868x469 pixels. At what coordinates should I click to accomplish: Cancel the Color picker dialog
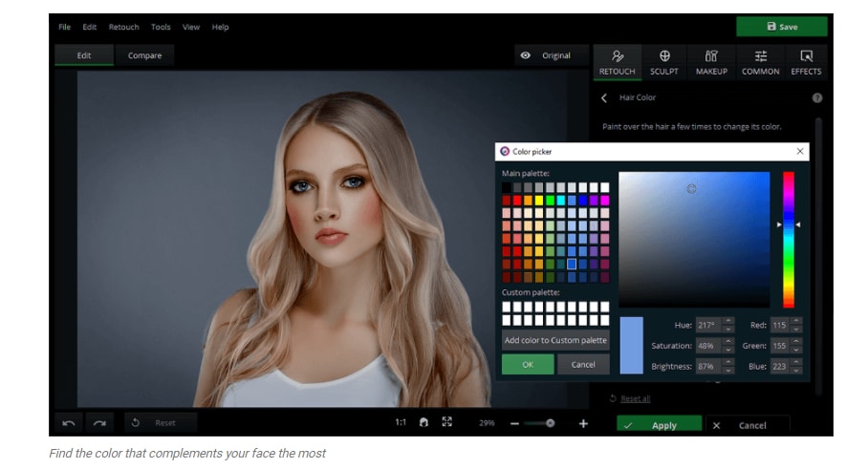point(583,365)
